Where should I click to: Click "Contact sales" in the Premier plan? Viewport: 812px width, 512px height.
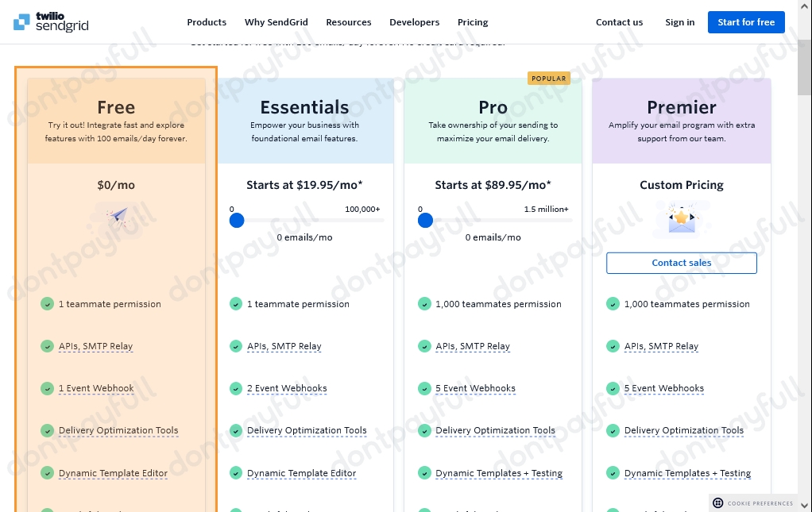681,263
